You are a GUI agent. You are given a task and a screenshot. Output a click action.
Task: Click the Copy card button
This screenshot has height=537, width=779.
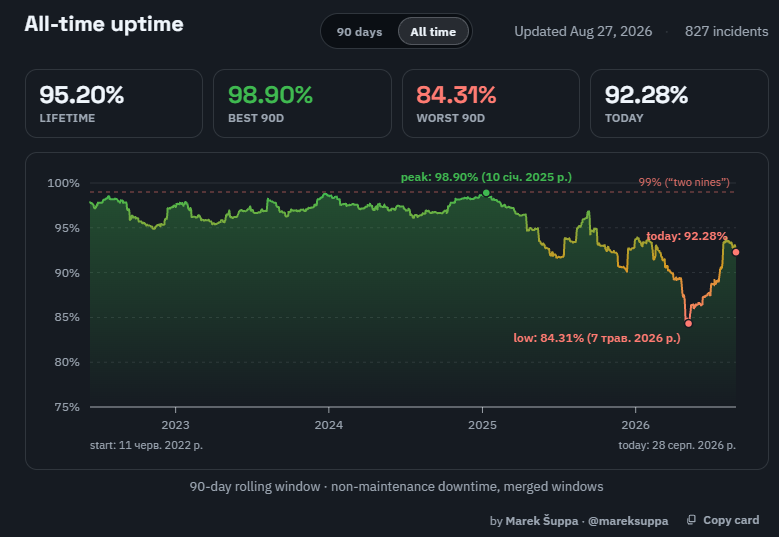coord(723,520)
